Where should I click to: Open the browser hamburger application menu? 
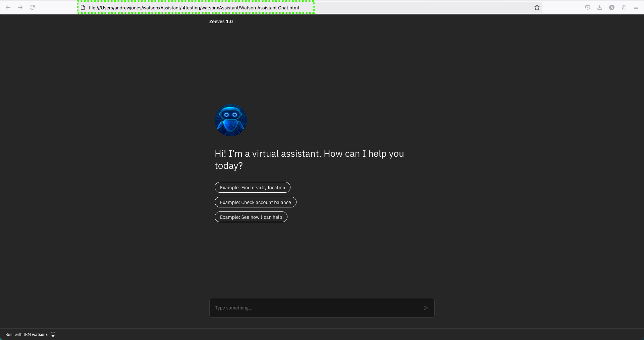coord(636,7)
